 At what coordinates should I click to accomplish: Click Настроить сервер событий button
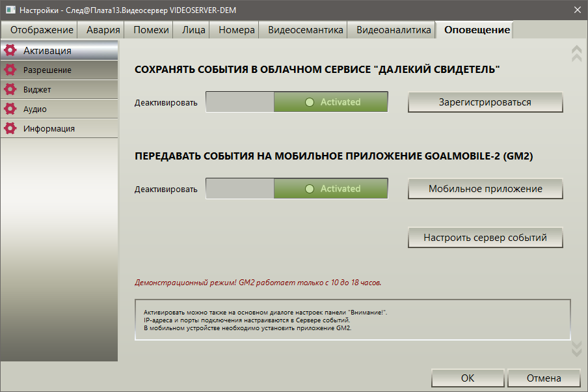coord(485,238)
